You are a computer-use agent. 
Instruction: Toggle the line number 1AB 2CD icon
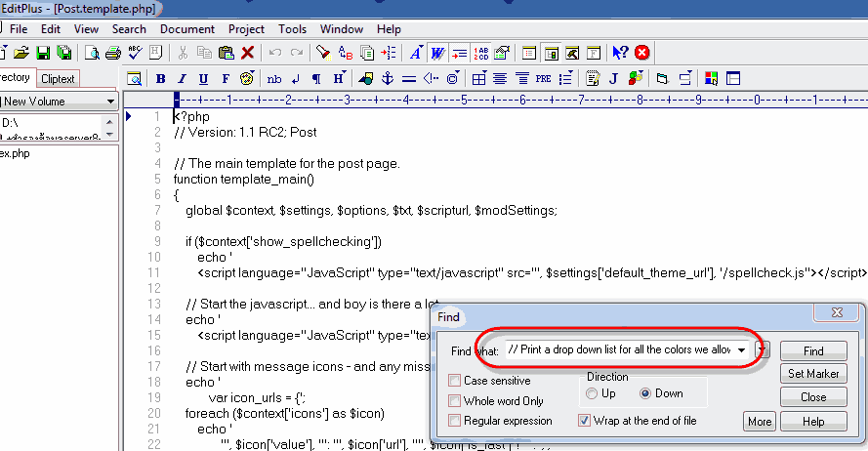[480, 53]
